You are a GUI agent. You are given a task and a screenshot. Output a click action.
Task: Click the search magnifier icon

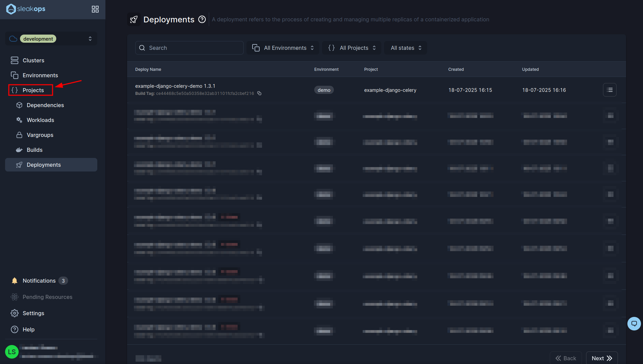pos(142,48)
